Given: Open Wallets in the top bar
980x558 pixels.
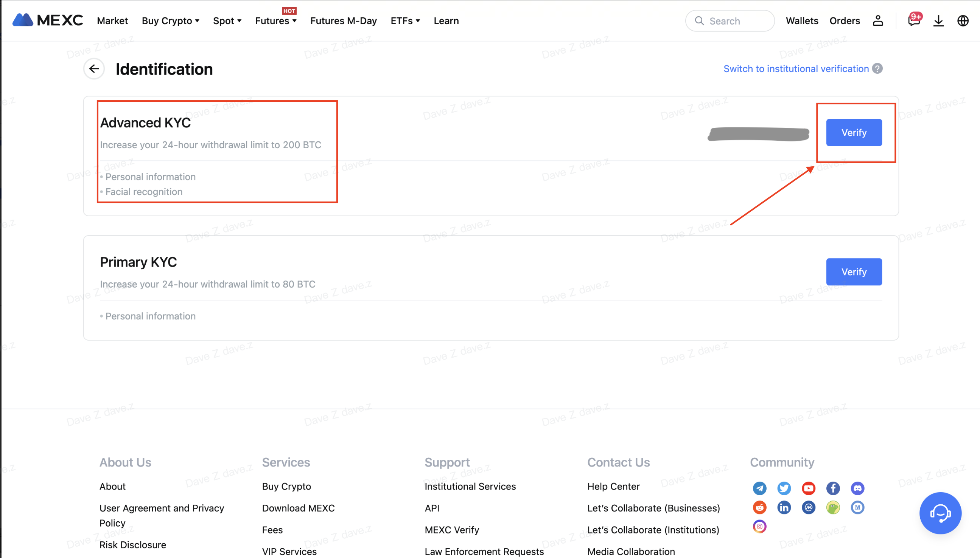Looking at the screenshot, I should [x=802, y=21].
